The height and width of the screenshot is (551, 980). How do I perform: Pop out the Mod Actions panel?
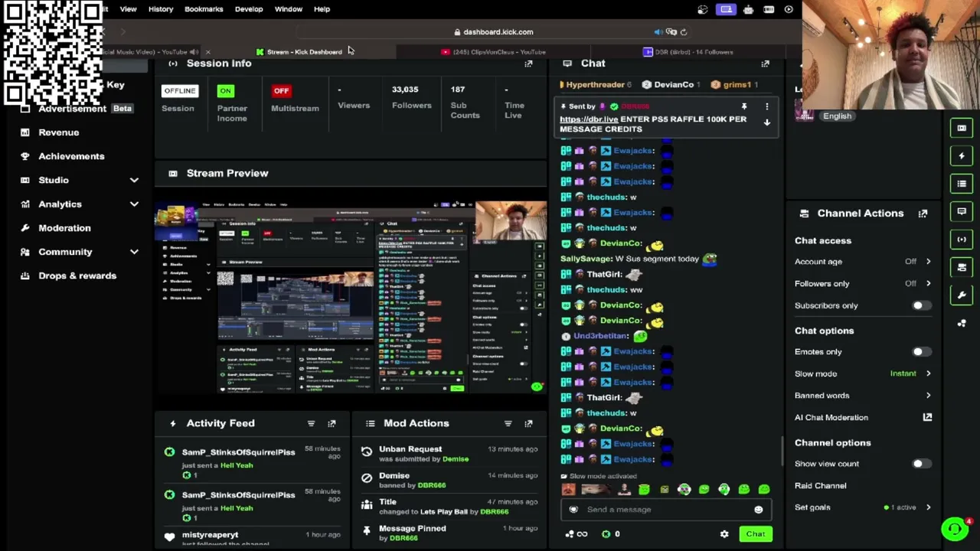click(x=528, y=423)
